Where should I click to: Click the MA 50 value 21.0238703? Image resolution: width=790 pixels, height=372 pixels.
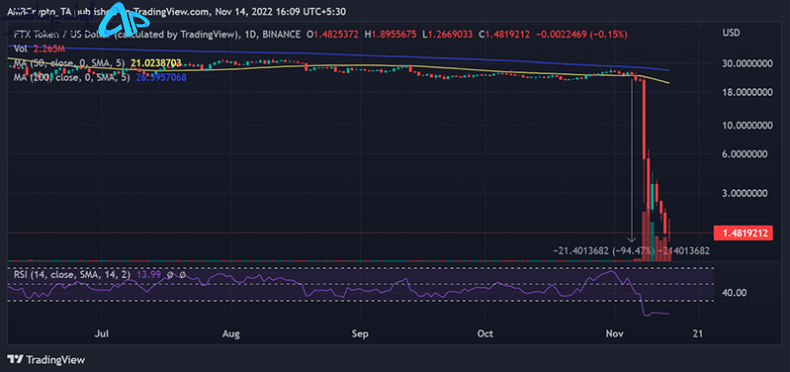click(x=156, y=64)
